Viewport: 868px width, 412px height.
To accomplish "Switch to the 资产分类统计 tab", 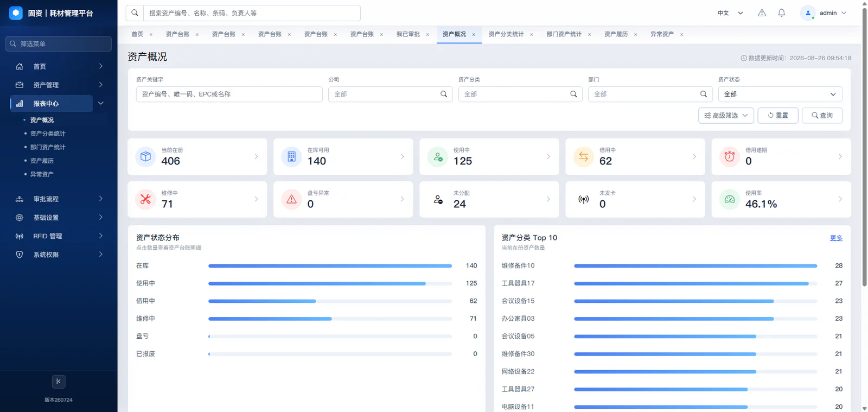I will [x=506, y=34].
